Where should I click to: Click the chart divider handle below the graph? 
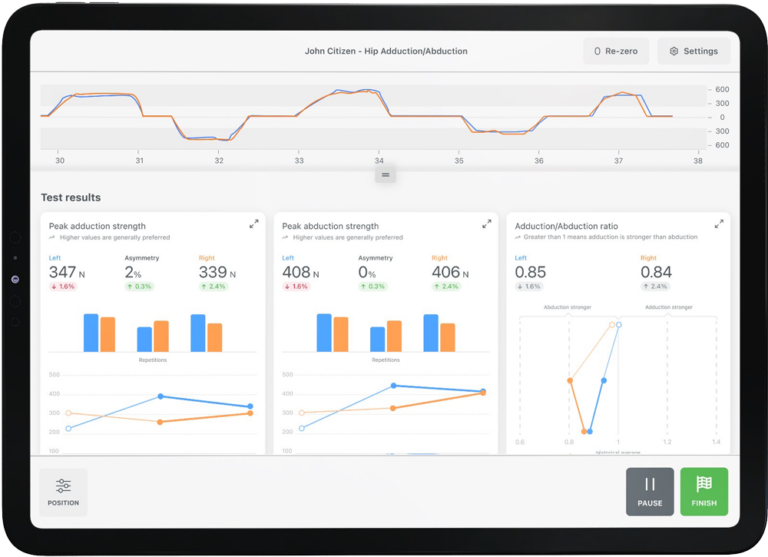(x=385, y=175)
